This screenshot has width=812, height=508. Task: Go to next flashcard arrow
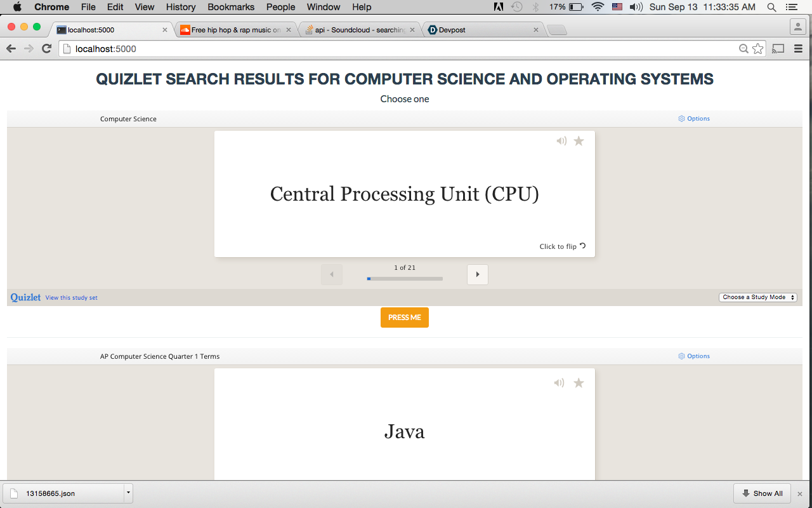(478, 274)
